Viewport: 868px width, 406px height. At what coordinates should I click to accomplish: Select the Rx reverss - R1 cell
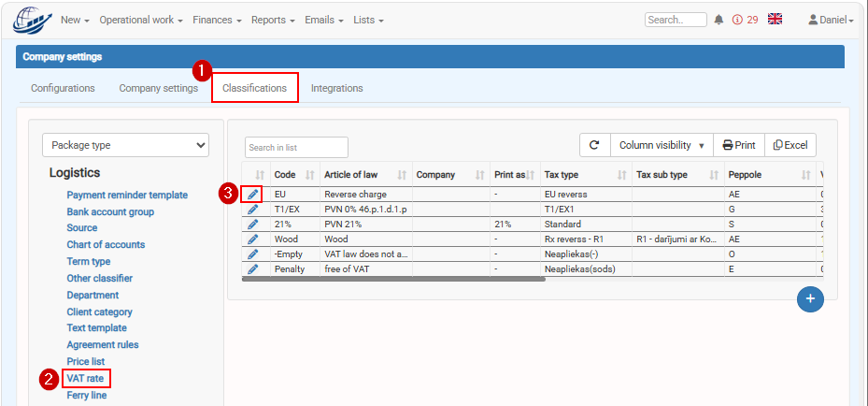tap(586, 239)
